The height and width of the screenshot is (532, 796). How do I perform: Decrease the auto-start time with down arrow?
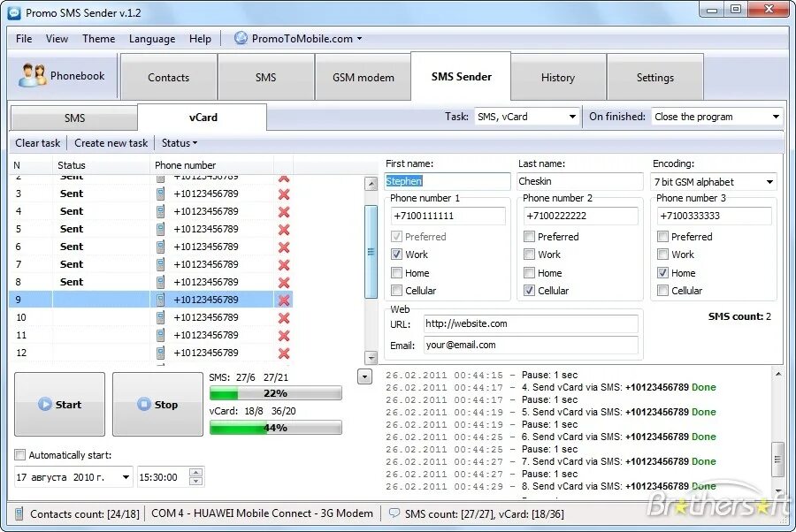pos(196,482)
